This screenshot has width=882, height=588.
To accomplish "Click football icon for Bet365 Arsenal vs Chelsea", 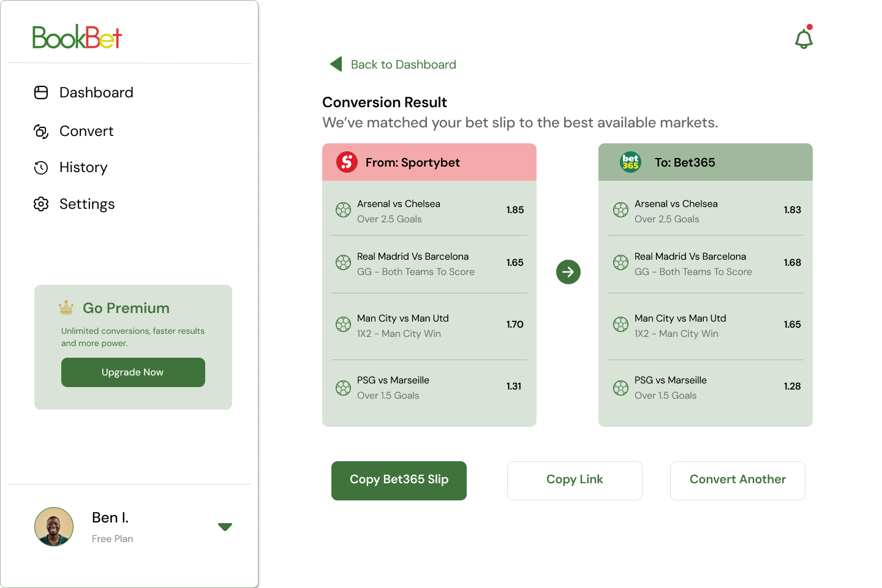I will [621, 210].
